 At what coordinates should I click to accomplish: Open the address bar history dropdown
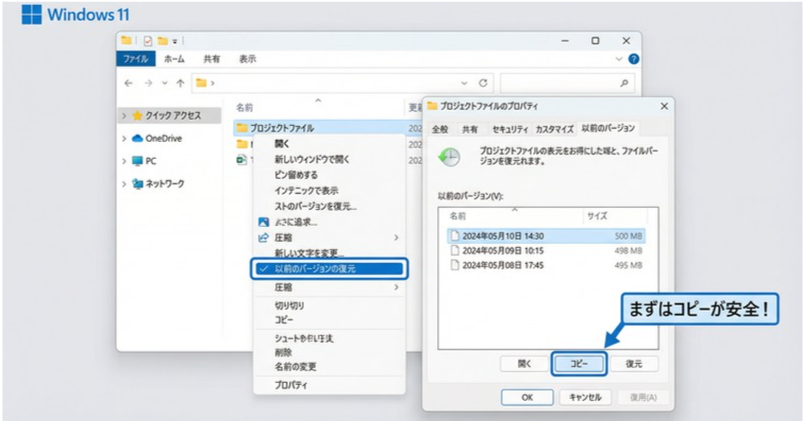point(465,83)
